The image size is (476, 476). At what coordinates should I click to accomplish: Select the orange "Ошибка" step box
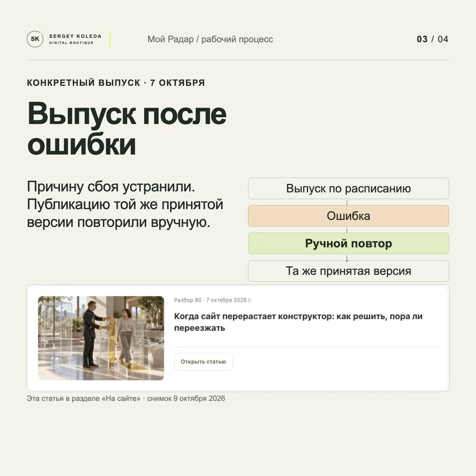[x=349, y=216]
